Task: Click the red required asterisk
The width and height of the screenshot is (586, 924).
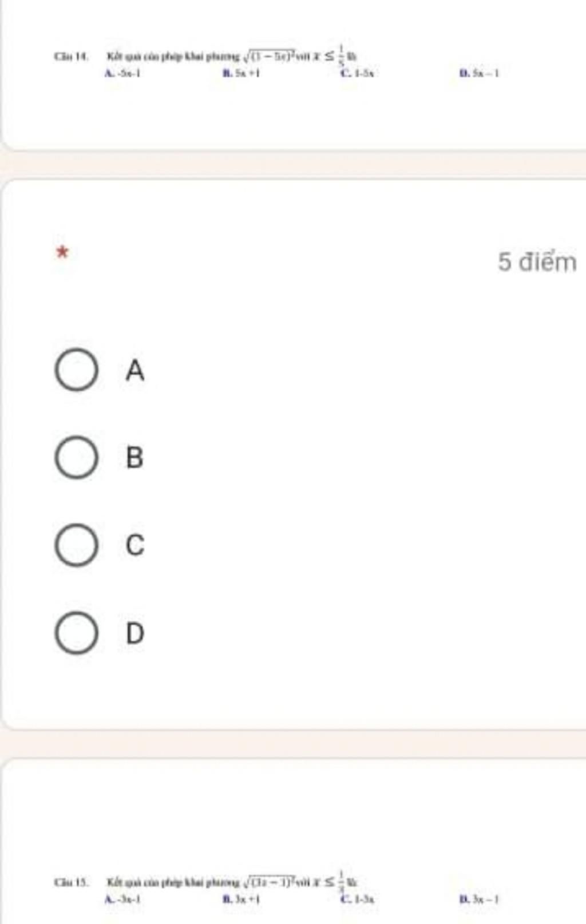Action: coord(63,252)
